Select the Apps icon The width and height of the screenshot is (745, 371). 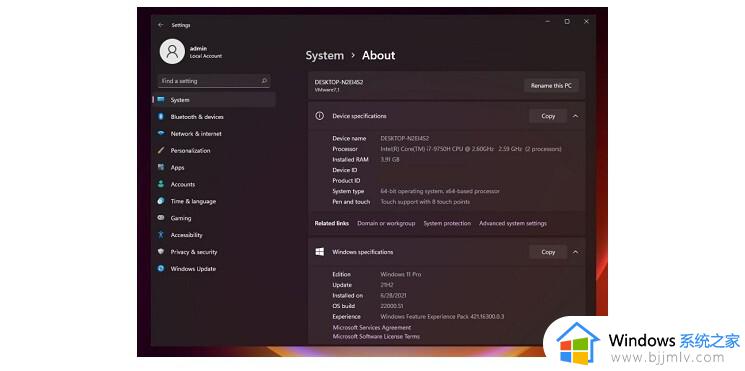(x=161, y=167)
